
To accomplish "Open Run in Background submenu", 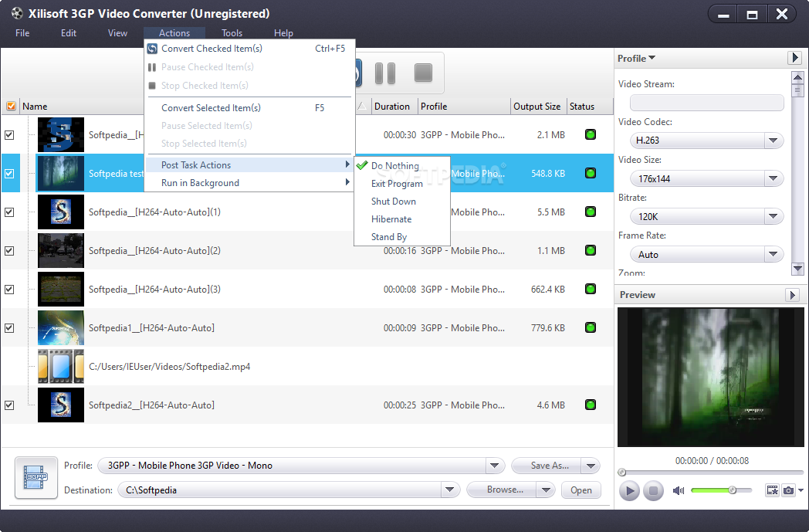I will (249, 183).
